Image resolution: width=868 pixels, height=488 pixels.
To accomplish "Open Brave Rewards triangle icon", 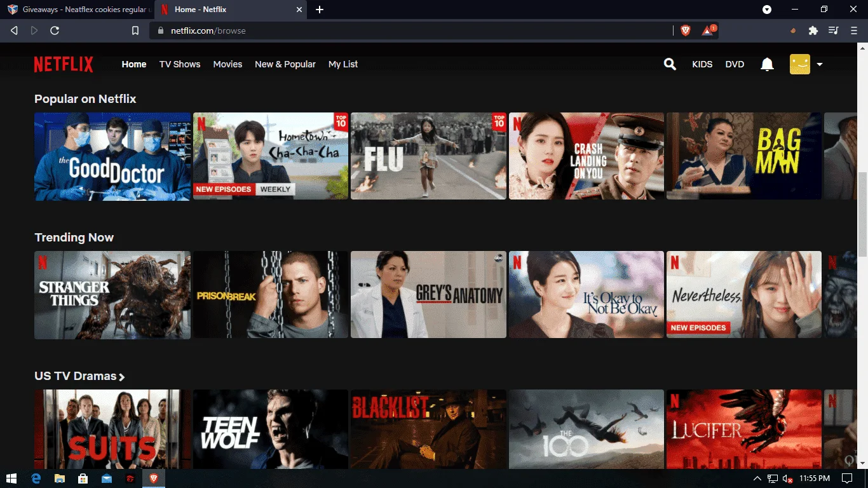I will coord(708,30).
